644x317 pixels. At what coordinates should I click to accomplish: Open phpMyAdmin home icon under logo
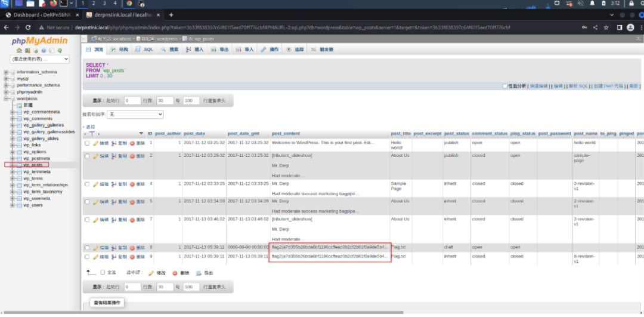click(18, 51)
